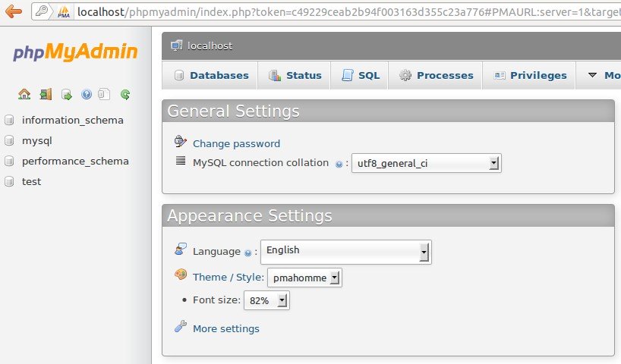Click help icon next to Language label

coord(248,253)
